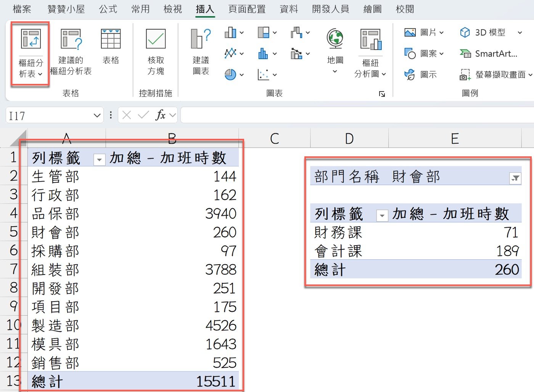Click the 樞紐分析表 PivotTable icon
534x392 pixels.
(x=31, y=39)
